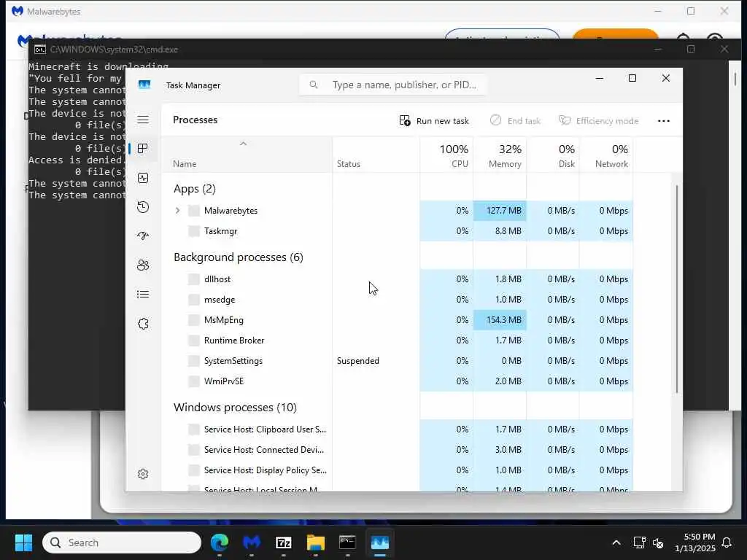Open the notifications bell in system tray

pyautogui.click(x=727, y=542)
